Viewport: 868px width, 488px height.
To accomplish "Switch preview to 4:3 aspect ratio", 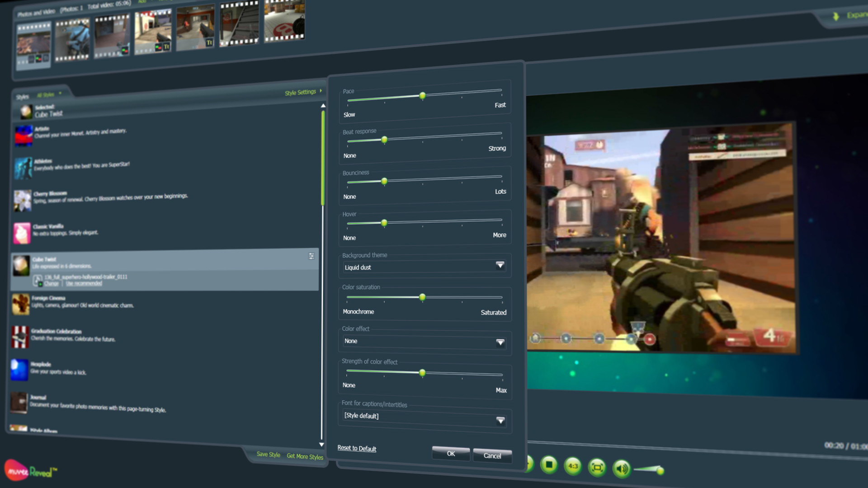I will coord(573,465).
